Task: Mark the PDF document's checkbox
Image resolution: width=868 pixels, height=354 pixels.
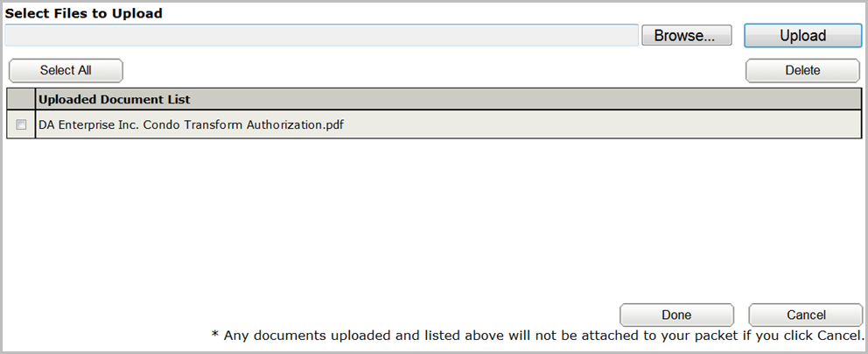Action: pyautogui.click(x=22, y=125)
